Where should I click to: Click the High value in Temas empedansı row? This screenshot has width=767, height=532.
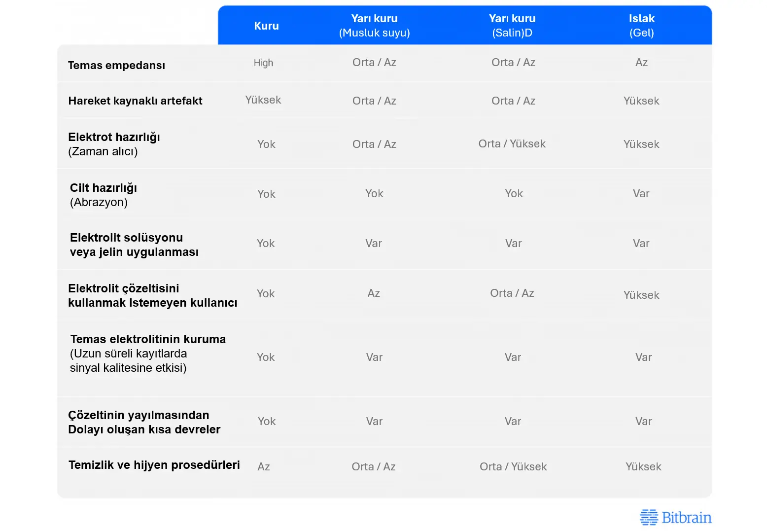click(263, 63)
